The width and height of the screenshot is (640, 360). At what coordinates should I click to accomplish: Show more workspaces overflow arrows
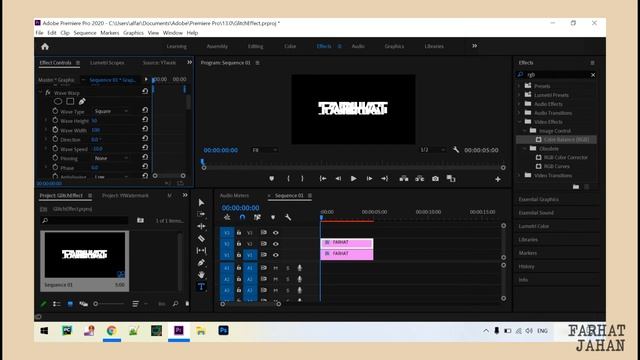point(474,46)
